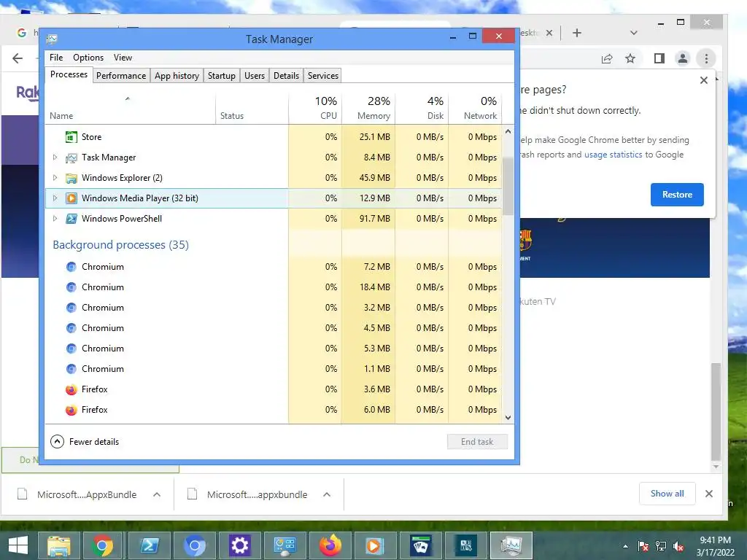
Task: Sort processes by Network column
Action: pyautogui.click(x=475, y=108)
